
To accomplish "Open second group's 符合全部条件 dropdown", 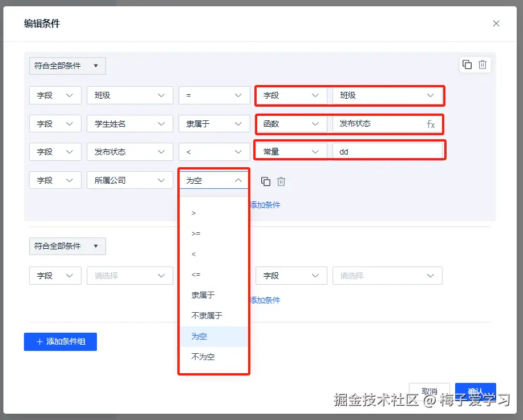I will click(x=67, y=246).
